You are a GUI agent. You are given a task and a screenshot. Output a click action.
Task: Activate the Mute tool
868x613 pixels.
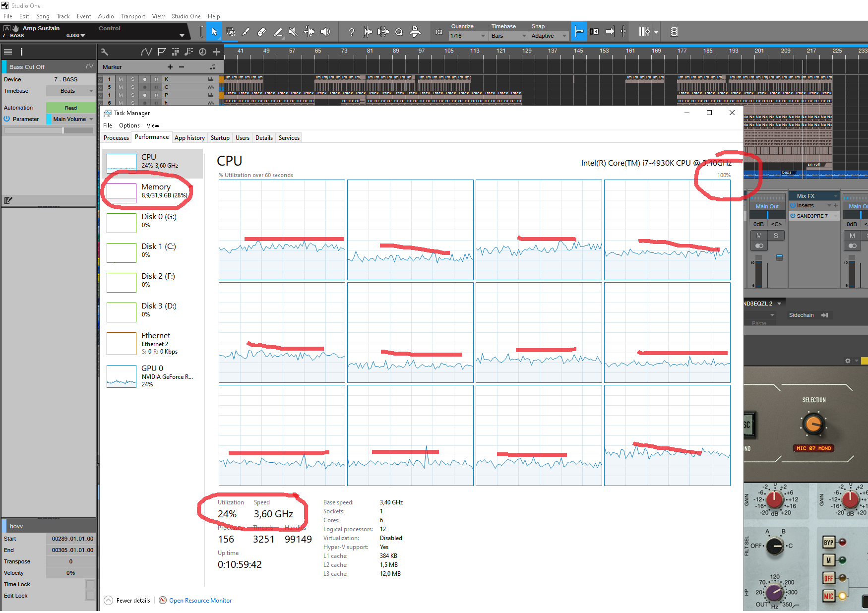293,32
